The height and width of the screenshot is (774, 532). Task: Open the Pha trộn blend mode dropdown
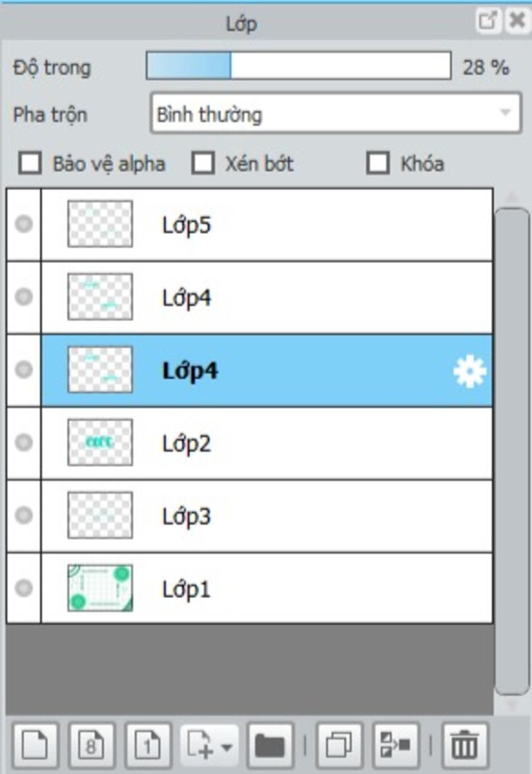[x=336, y=113]
